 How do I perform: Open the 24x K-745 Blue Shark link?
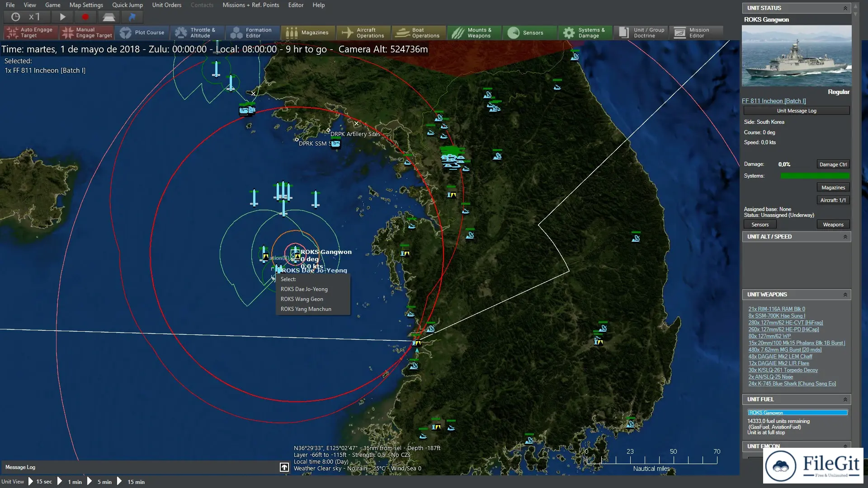792,384
